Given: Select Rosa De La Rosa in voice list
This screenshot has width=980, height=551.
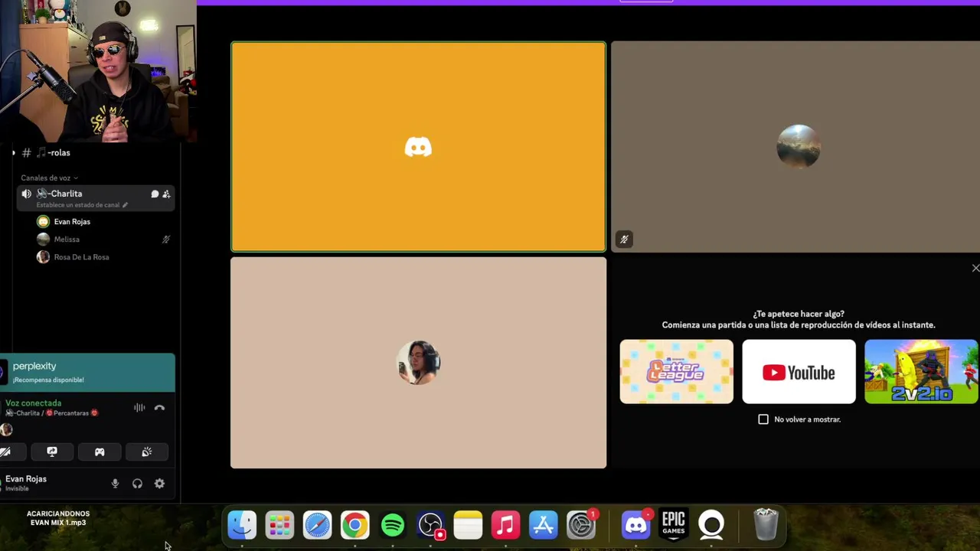Looking at the screenshot, I should (x=81, y=257).
